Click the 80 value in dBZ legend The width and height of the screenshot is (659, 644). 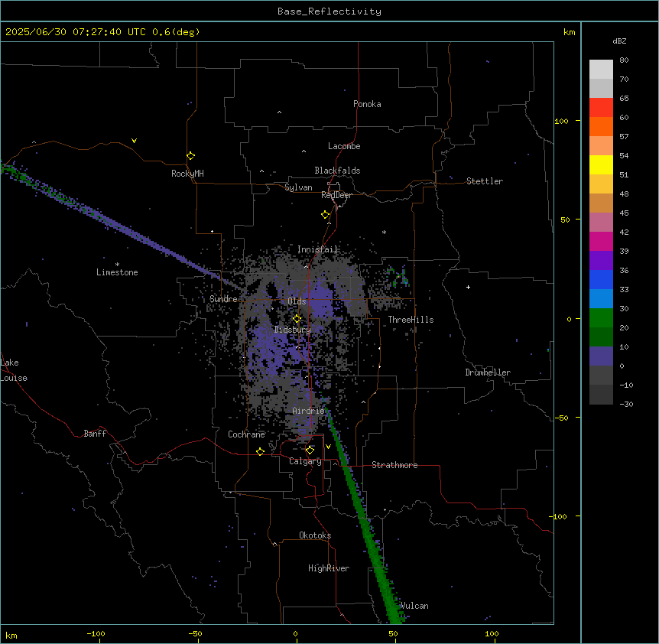tap(624, 60)
